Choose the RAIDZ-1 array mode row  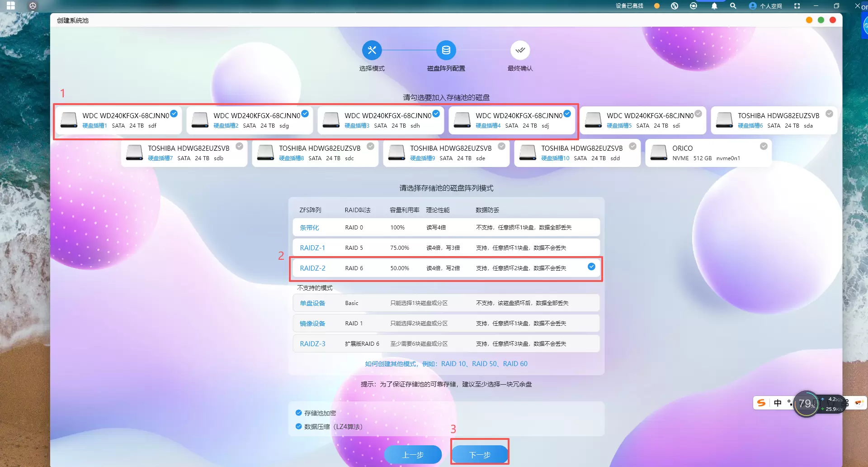click(446, 248)
